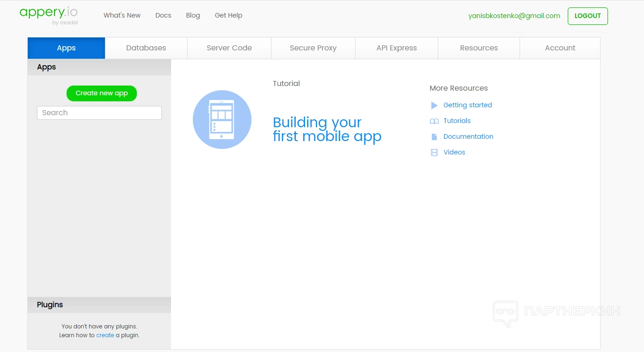Go to the API Express tab
This screenshot has height=352, width=644.
397,48
